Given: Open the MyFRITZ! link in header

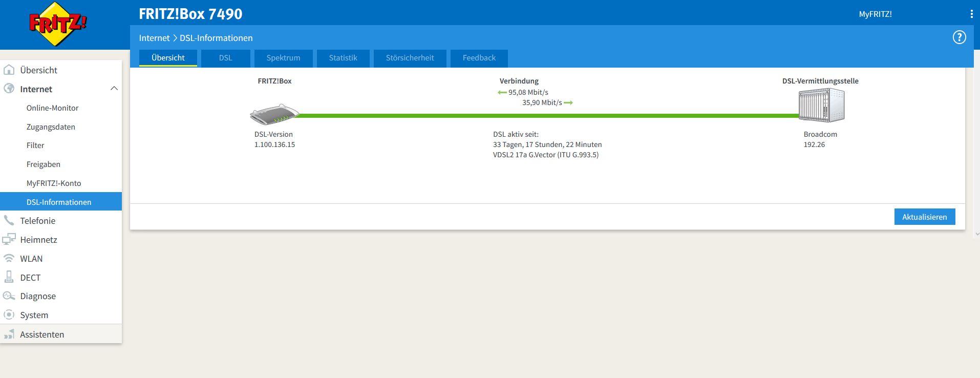Looking at the screenshot, I should [875, 14].
